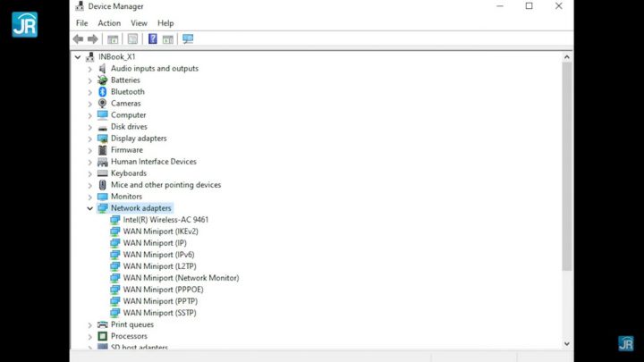Expand the Display adapters category
Viewport: 644px width, 362px height.
[x=90, y=139]
